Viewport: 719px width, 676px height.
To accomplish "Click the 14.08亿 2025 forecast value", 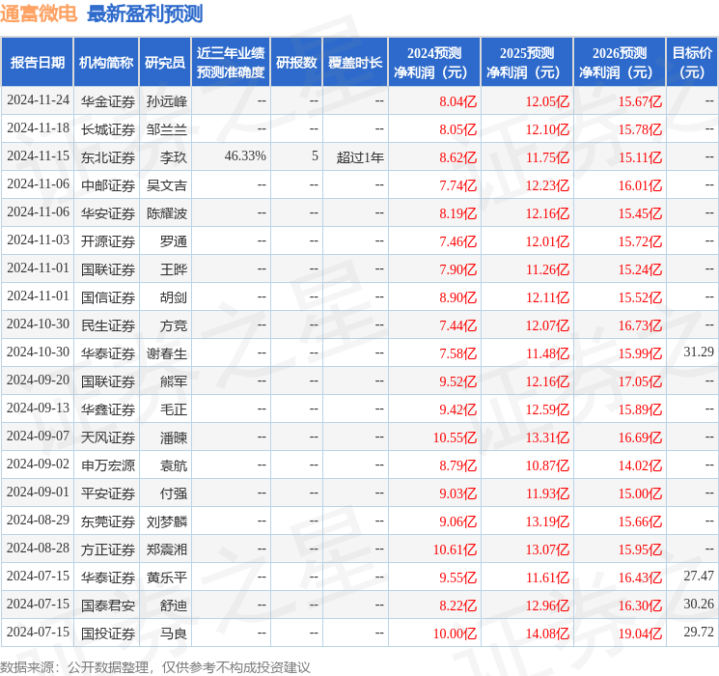I will point(548,633).
